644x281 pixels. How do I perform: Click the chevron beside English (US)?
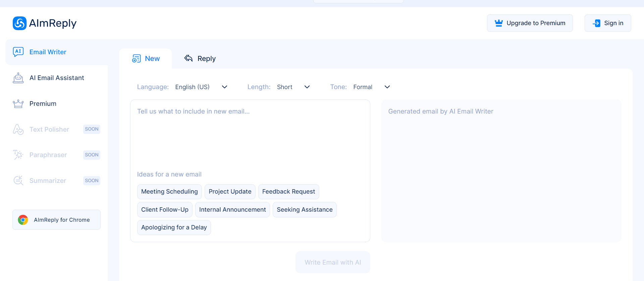(x=225, y=87)
